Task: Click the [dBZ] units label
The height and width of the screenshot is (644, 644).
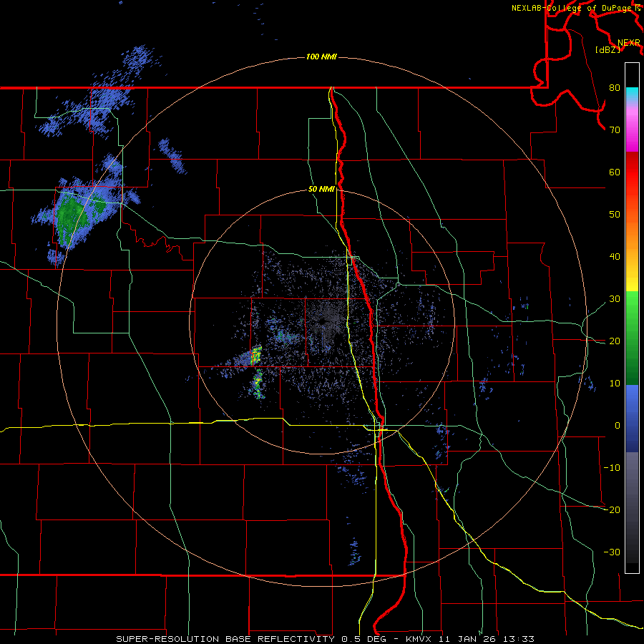Action: pyautogui.click(x=608, y=50)
